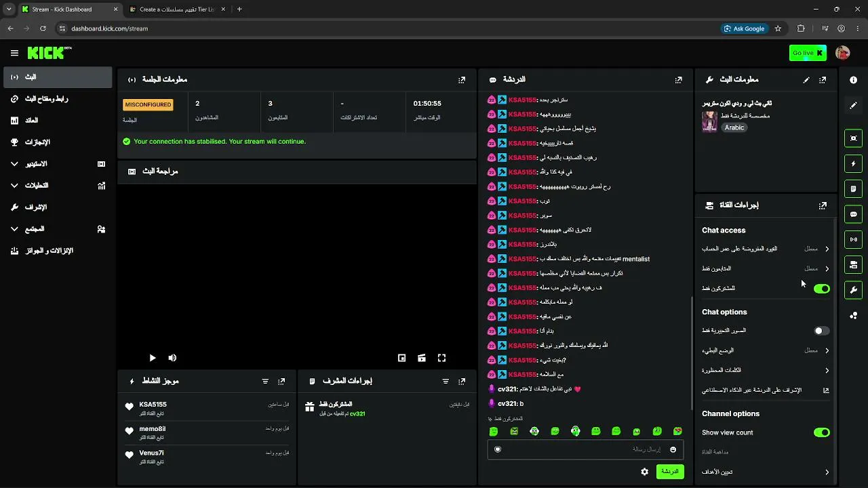Pop out the activity feed panel
Image resolution: width=868 pixels, height=488 pixels.
(x=281, y=382)
